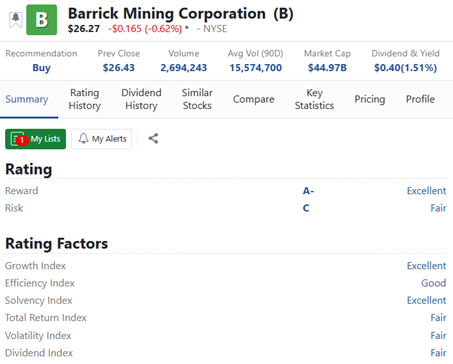Go to the Pricing tab
Viewport: 453px width, 364px height.
pos(370,99)
